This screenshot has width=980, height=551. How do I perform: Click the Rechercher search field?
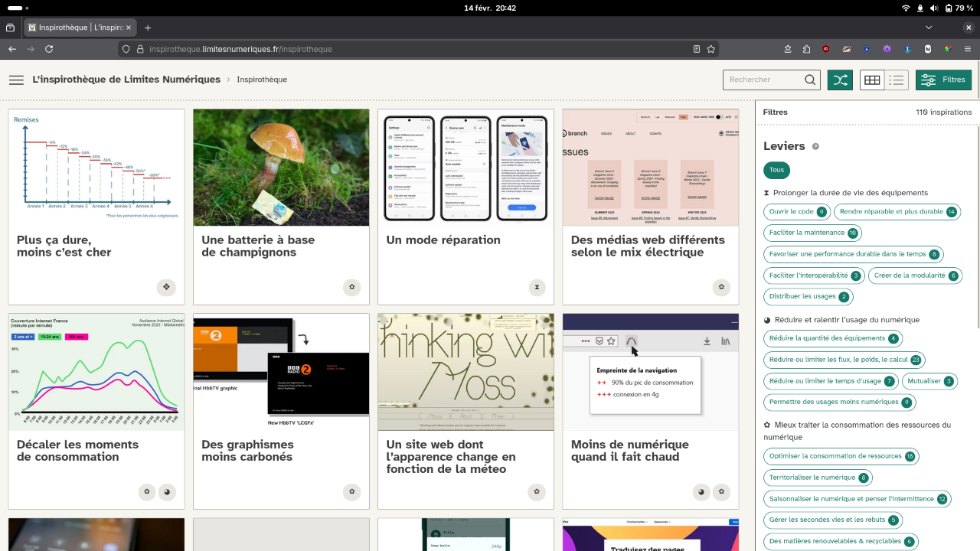(x=763, y=80)
